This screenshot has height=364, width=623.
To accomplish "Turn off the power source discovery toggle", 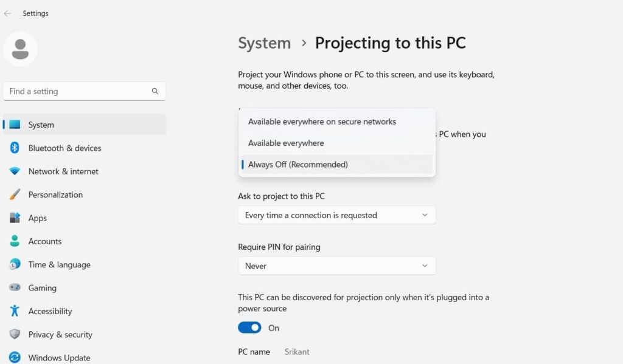I will [x=249, y=327].
